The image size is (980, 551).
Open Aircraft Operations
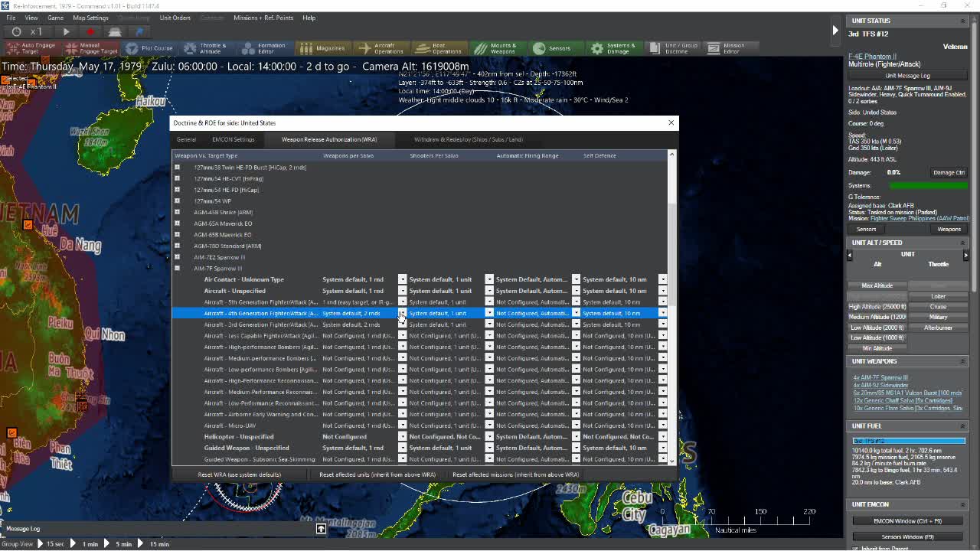(x=381, y=48)
